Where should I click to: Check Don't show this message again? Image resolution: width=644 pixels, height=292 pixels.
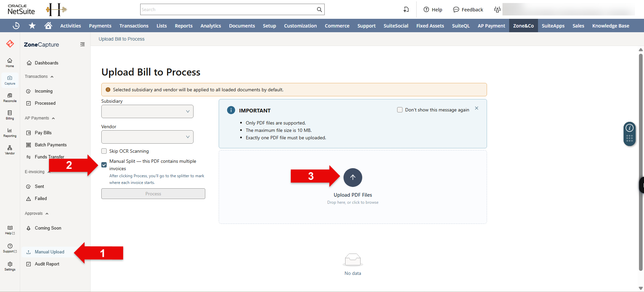coord(400,110)
